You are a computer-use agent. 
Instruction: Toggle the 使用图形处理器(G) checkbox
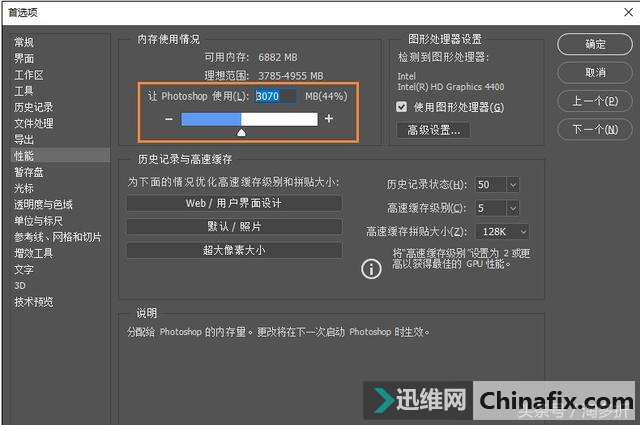pyautogui.click(x=402, y=107)
